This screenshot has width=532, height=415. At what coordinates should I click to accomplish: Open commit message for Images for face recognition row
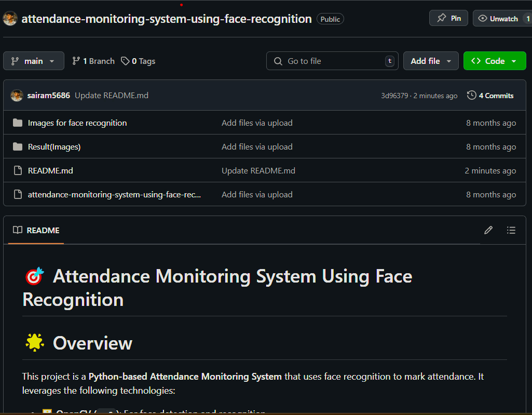tap(257, 123)
